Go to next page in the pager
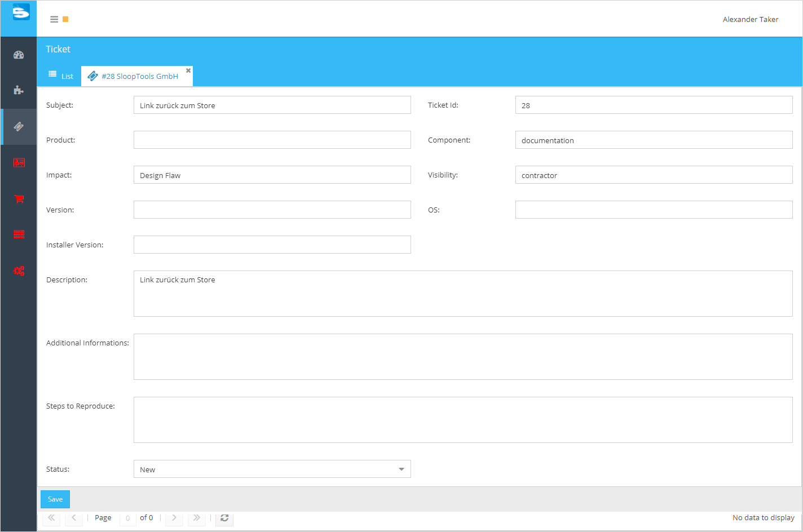 [174, 517]
